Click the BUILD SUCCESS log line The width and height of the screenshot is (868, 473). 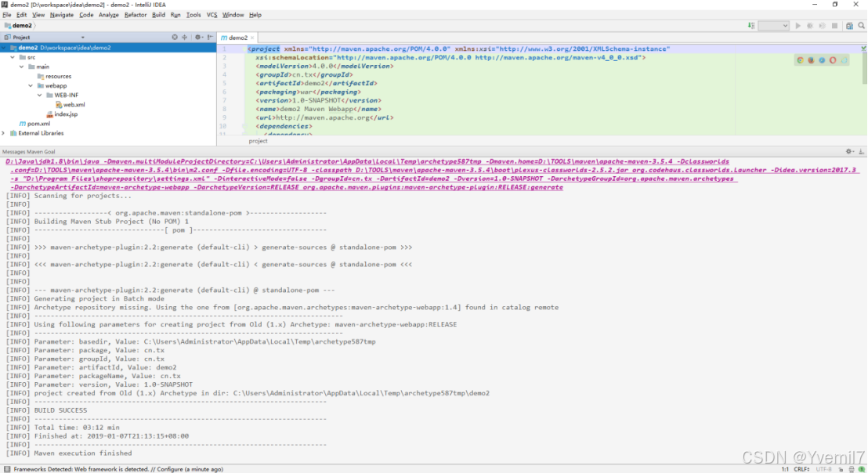[x=60, y=410]
